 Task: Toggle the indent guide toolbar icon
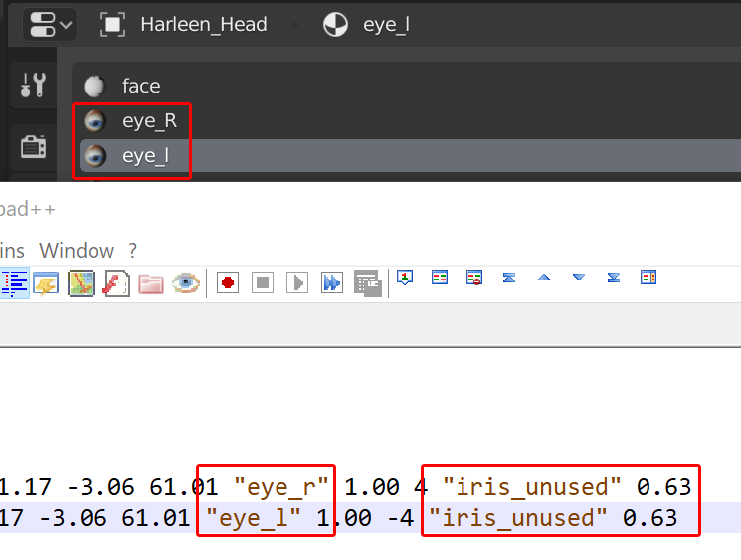click(15, 283)
